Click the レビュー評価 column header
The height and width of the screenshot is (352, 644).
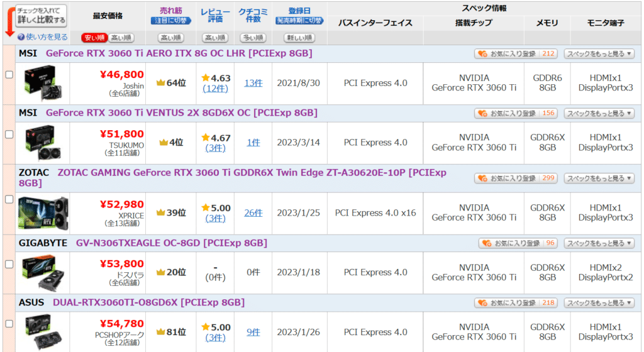[x=215, y=15]
